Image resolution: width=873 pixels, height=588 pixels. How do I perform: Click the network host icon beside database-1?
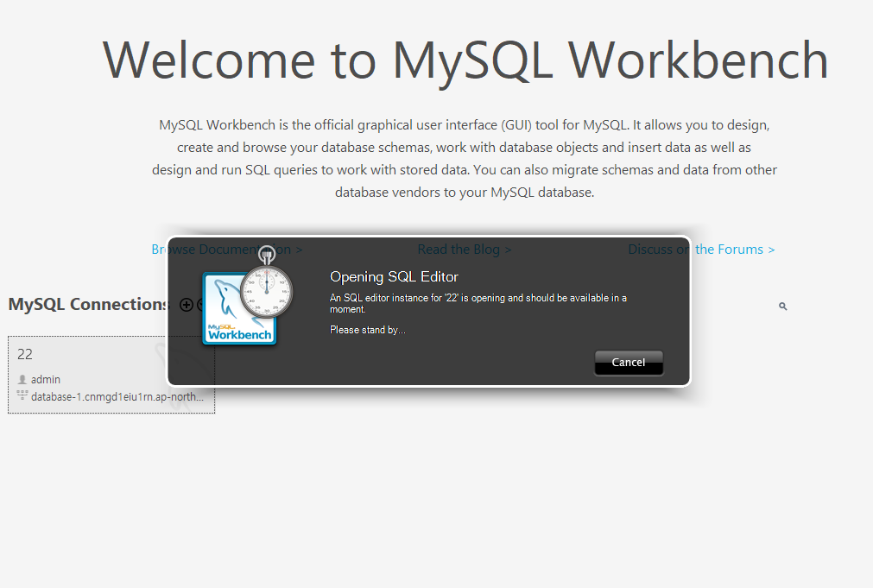[x=22, y=395]
